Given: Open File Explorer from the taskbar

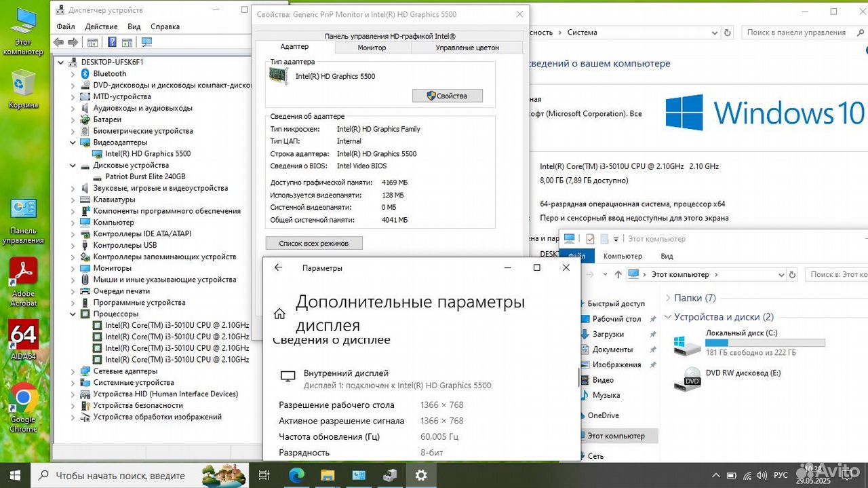Looking at the screenshot, I should [x=328, y=475].
